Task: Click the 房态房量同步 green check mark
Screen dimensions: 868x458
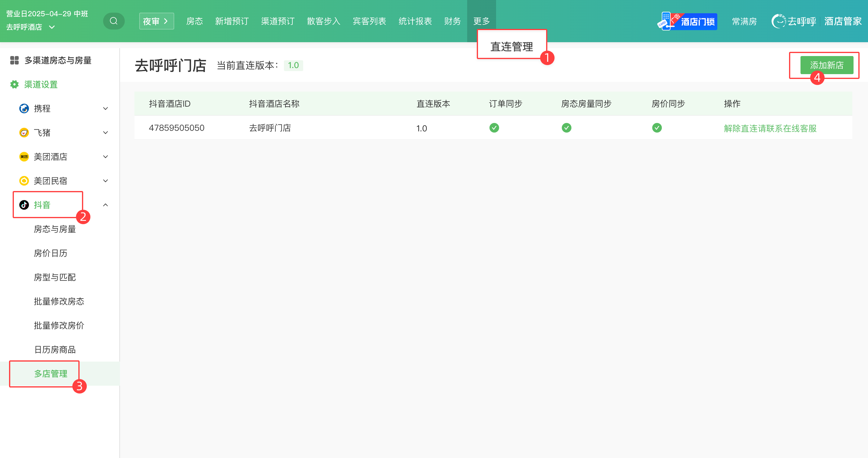Action: (566, 128)
